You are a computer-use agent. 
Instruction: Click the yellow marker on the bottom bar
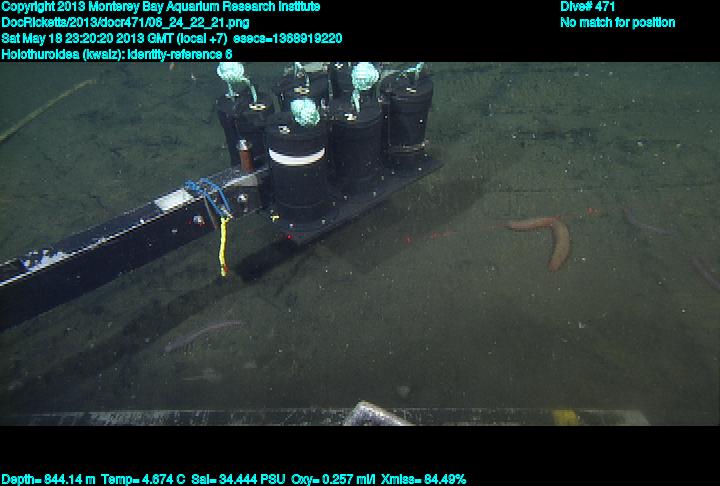tap(565, 417)
